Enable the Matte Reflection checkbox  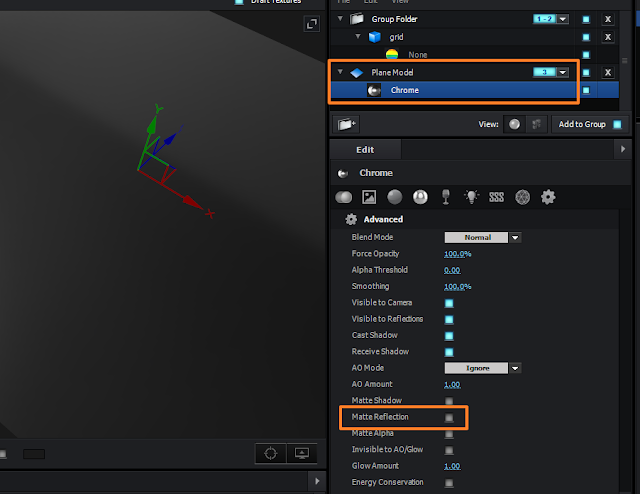pos(449,417)
